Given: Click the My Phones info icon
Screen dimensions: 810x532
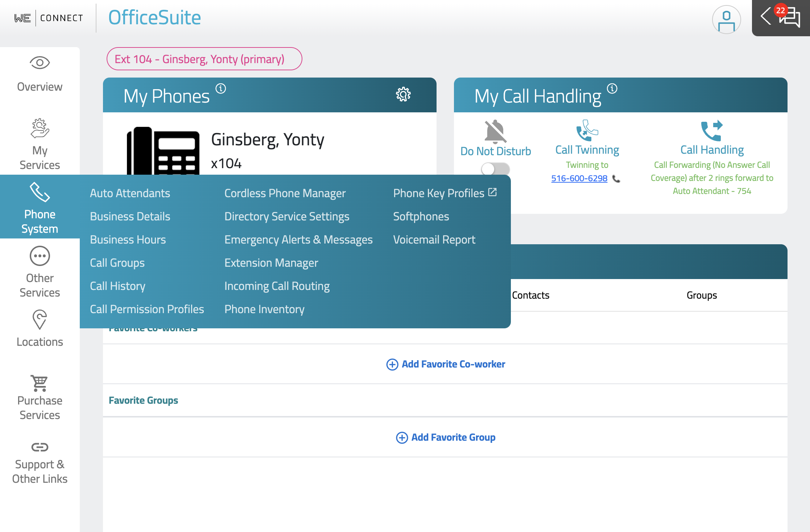Looking at the screenshot, I should pos(221,88).
